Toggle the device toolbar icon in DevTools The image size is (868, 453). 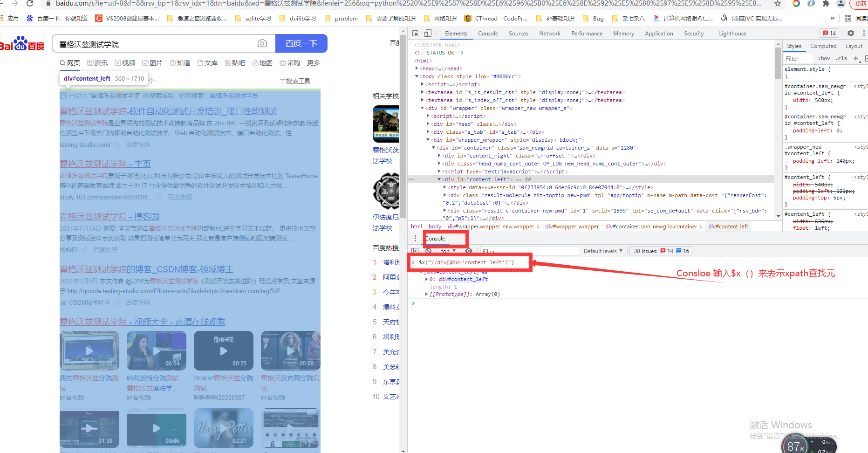pos(428,34)
